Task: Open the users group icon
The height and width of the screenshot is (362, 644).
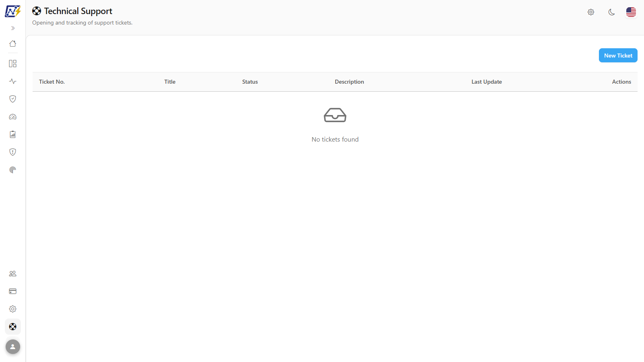Action: tap(13, 274)
